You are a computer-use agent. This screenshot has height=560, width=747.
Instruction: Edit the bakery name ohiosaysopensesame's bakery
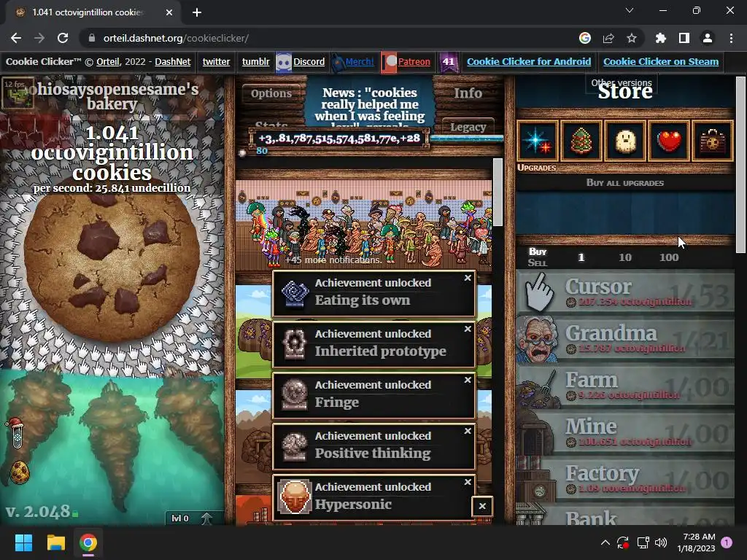tap(112, 96)
